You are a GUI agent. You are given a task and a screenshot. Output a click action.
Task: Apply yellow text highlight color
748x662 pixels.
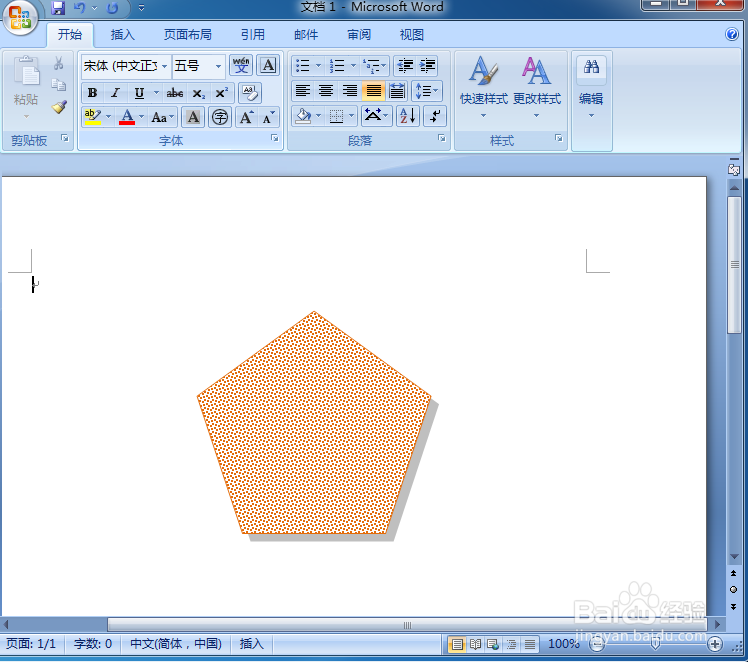coord(92,117)
